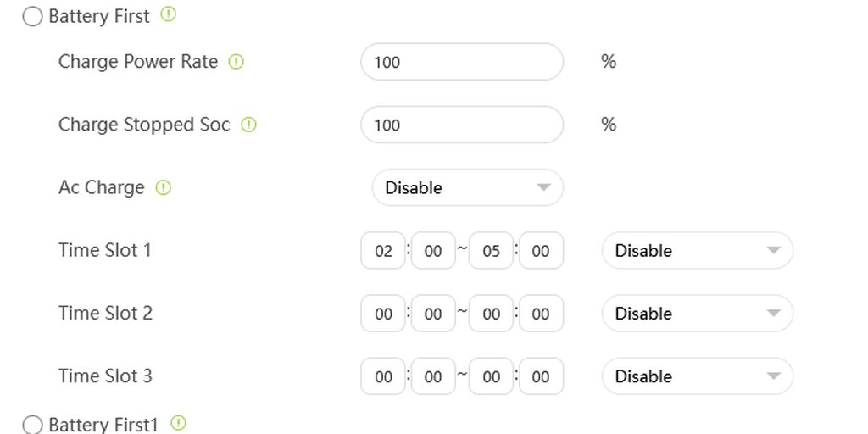Click the Time Slot 1 start hour field
The width and height of the screenshot is (868, 434).
pyautogui.click(x=383, y=251)
